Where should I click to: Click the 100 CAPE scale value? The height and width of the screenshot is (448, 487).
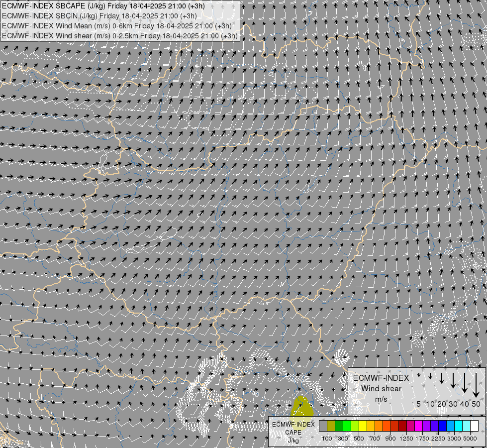click(327, 439)
